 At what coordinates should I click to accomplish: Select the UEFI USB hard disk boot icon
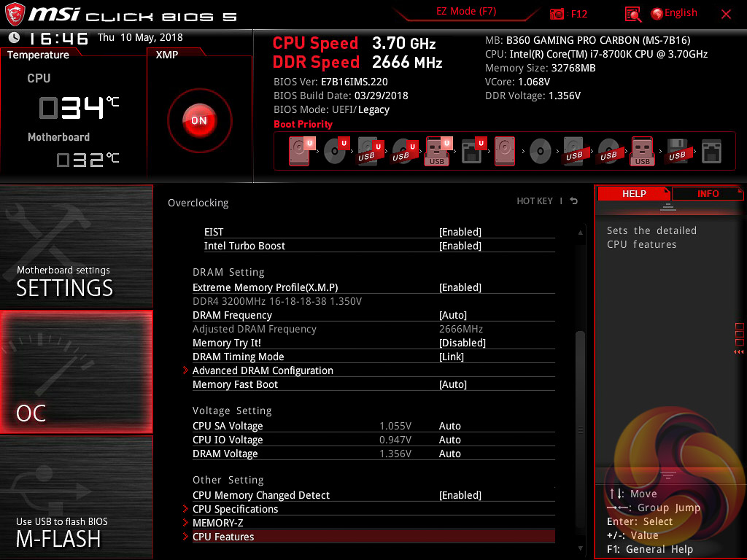pos(370,152)
